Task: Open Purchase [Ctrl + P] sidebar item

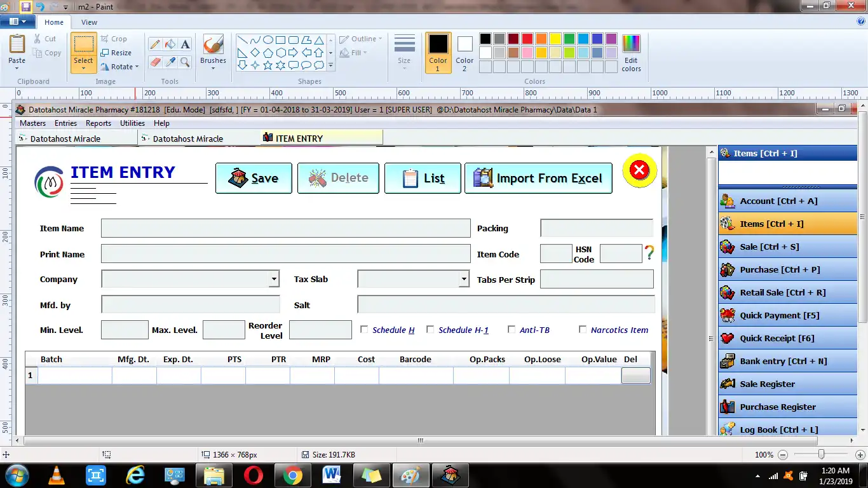Action: pos(787,269)
